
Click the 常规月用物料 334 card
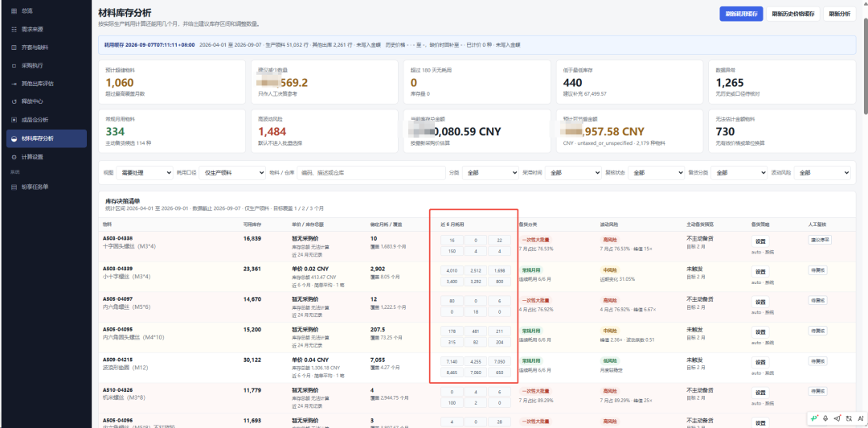pyautogui.click(x=172, y=131)
